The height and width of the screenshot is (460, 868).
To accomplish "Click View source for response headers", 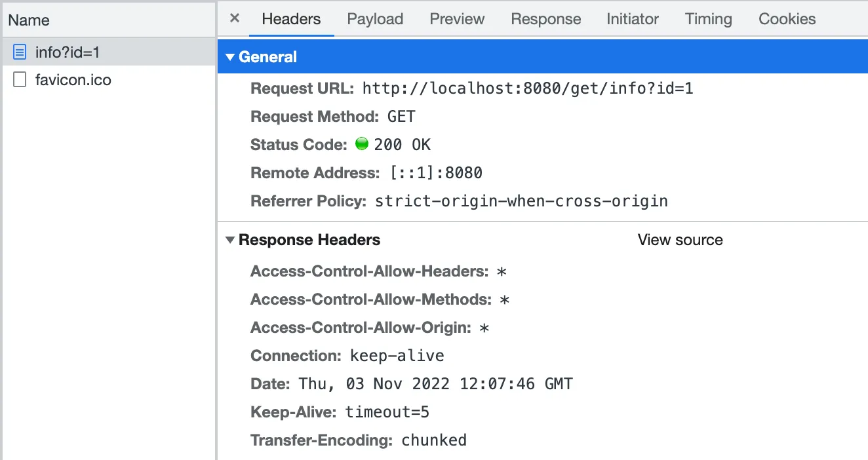I will click(680, 240).
